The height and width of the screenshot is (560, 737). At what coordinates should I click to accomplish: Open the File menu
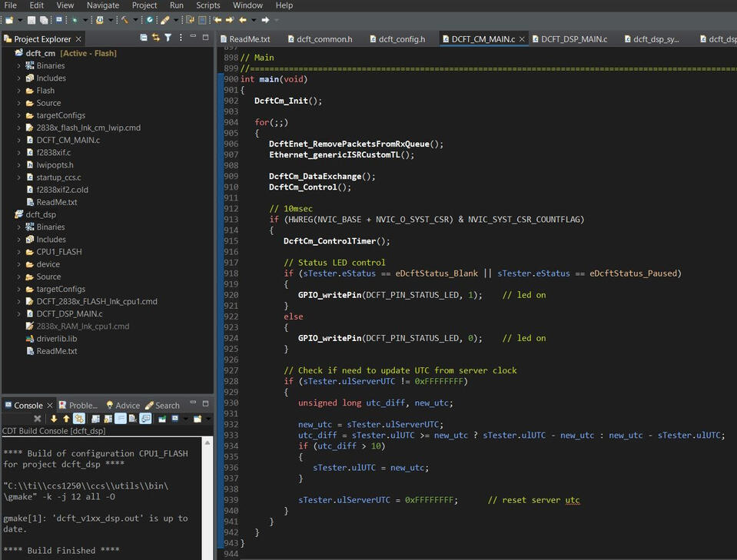pyautogui.click(x=10, y=5)
